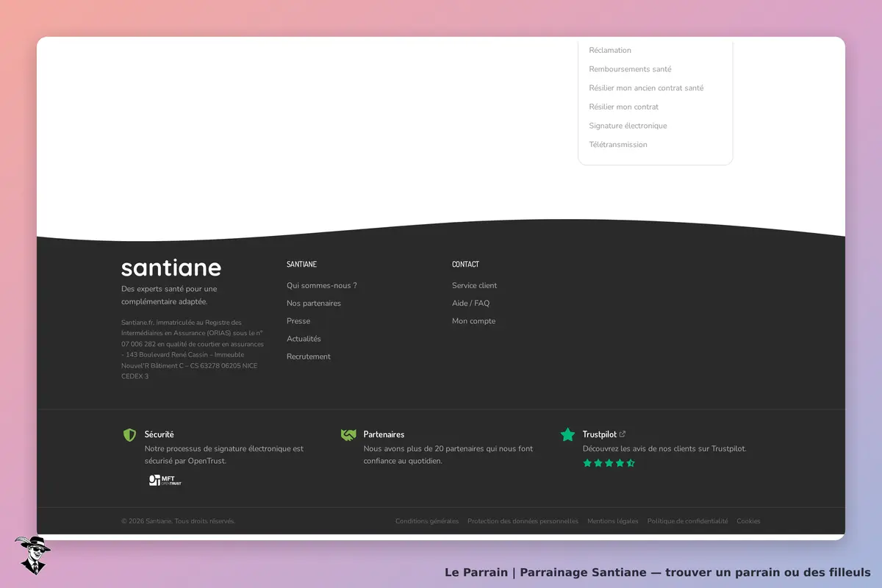Click the green Trustpilot star icon
Image resolution: width=882 pixels, height=588 pixels.
567,434
